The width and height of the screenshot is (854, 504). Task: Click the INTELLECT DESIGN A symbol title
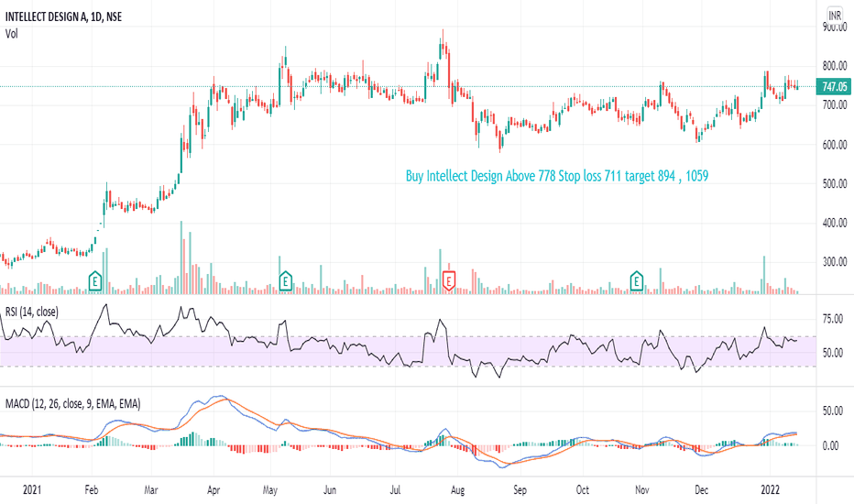click(x=64, y=16)
